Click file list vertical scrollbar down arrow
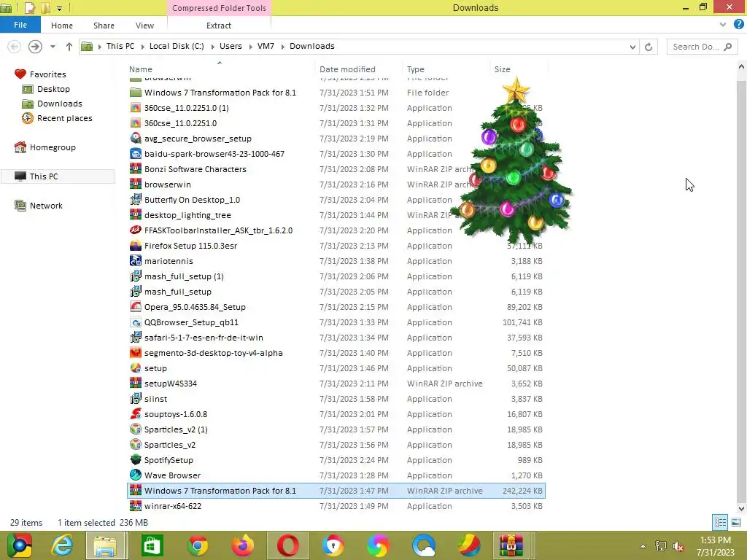This screenshot has width=747, height=560. tap(741, 508)
